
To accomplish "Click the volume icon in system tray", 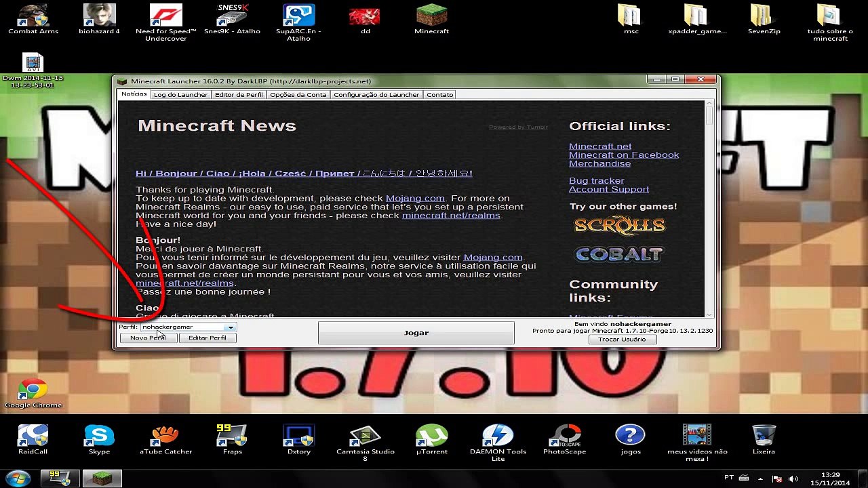I will [x=793, y=479].
